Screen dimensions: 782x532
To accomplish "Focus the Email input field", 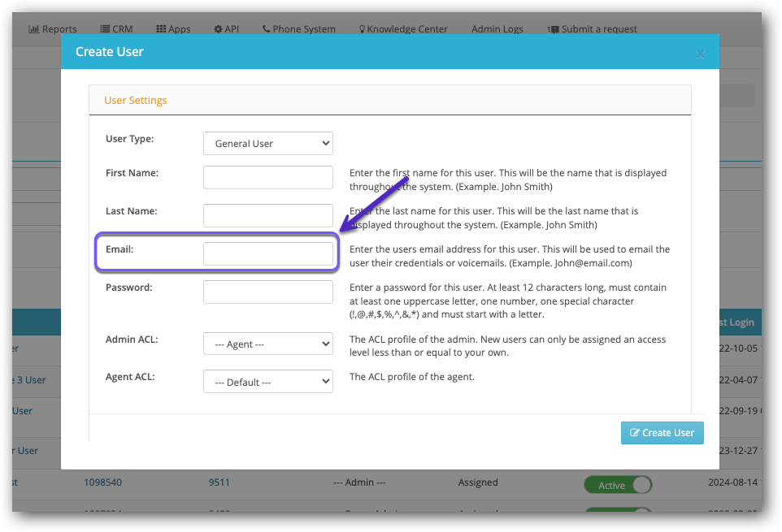I will click(x=267, y=253).
